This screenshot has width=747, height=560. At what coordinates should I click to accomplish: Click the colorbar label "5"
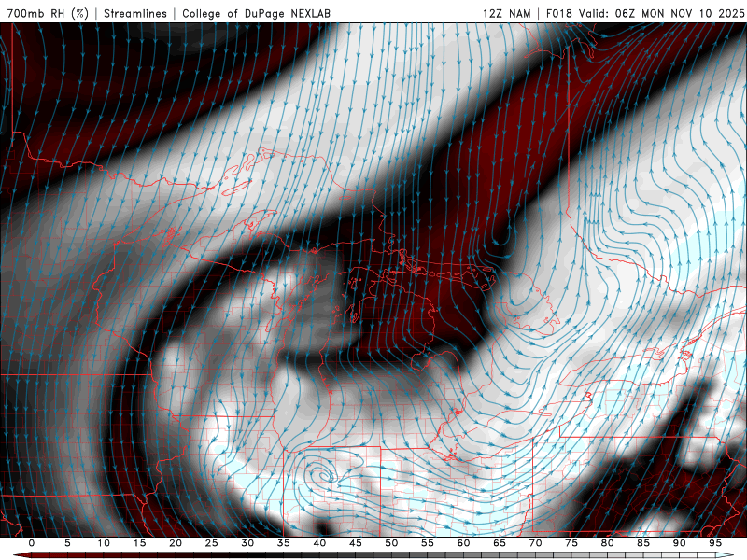pyautogui.click(x=67, y=543)
